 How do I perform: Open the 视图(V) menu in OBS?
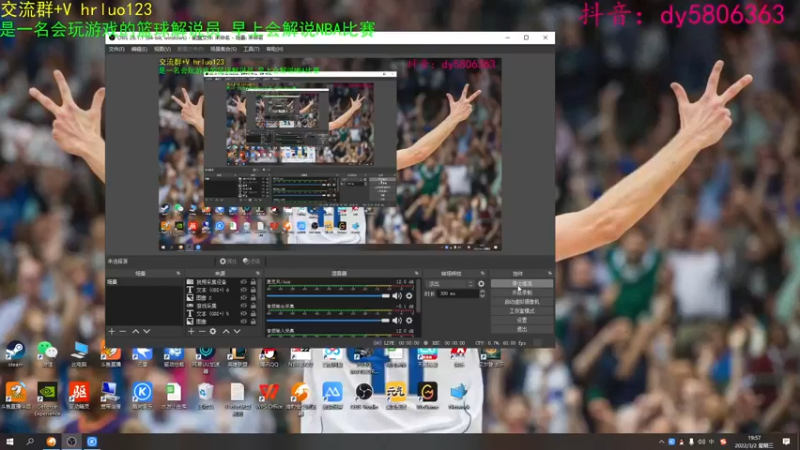pos(162,49)
